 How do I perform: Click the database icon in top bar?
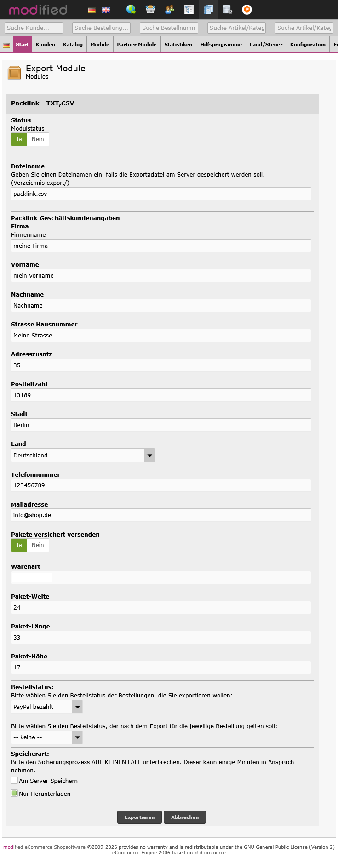click(227, 9)
